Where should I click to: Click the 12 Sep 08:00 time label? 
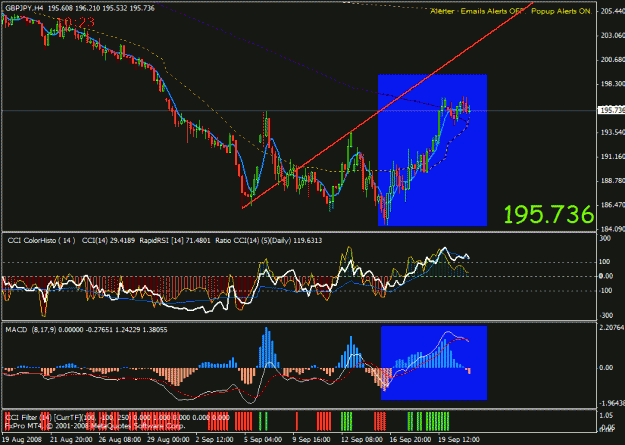[362, 439]
